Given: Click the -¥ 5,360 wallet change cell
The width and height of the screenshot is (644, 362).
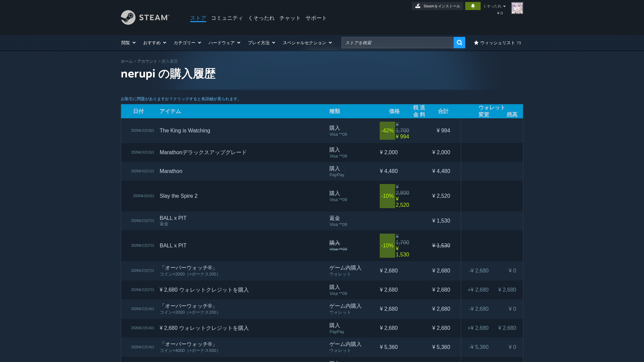Looking at the screenshot, I should click(479, 347).
